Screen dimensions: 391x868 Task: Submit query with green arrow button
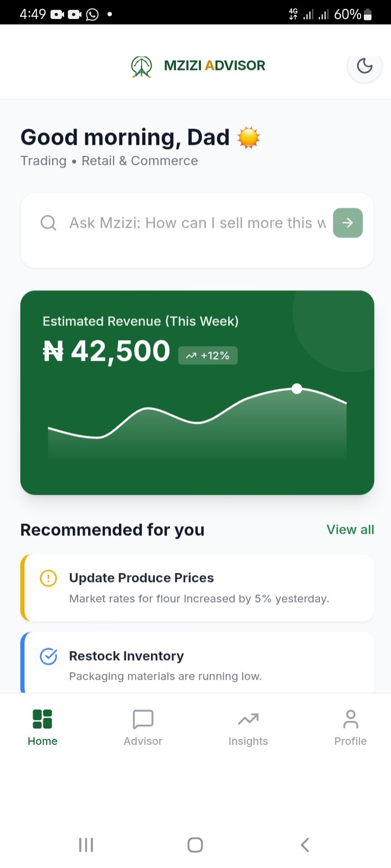[x=348, y=223]
